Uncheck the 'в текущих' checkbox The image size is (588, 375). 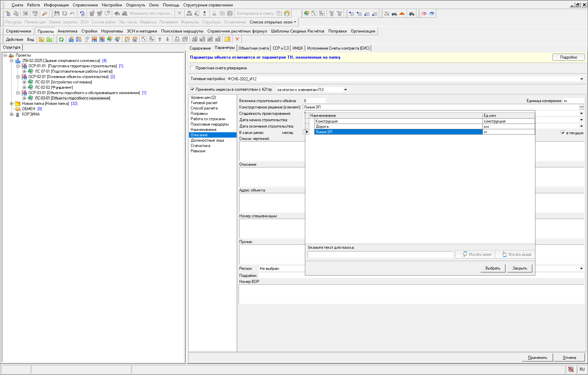pyautogui.click(x=563, y=133)
